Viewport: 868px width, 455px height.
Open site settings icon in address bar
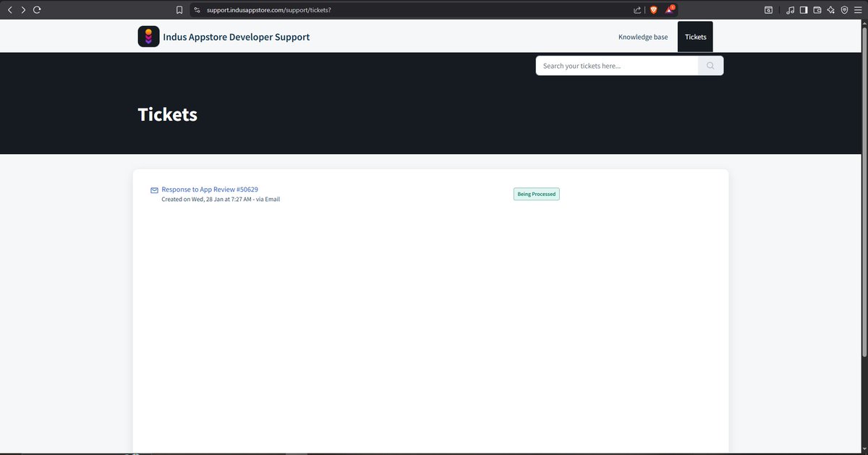pos(197,10)
